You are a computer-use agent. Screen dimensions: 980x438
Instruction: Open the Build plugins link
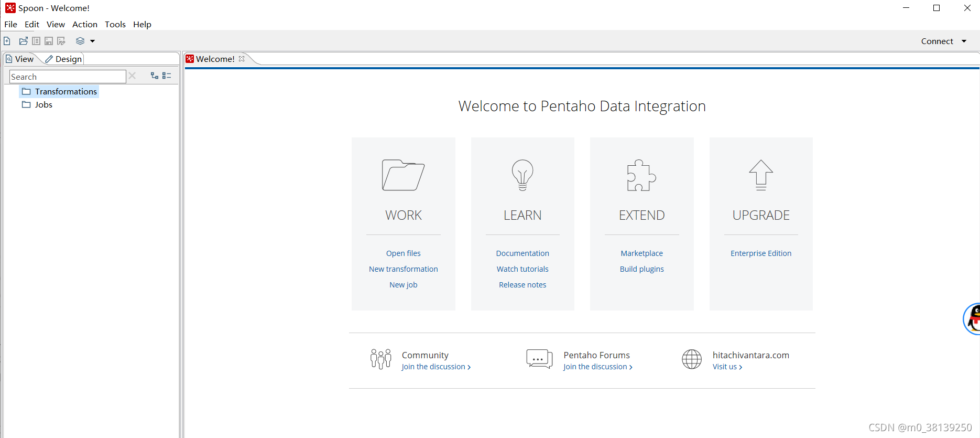[x=642, y=269]
